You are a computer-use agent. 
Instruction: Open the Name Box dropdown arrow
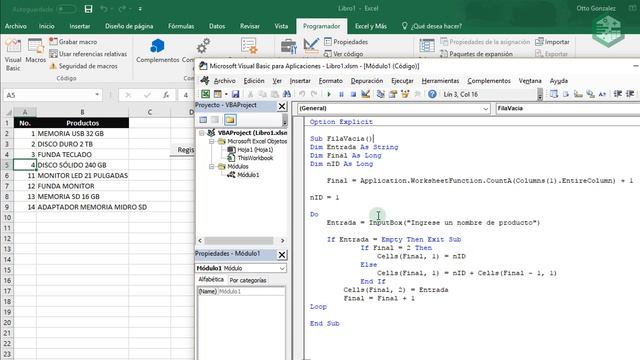[x=97, y=95]
